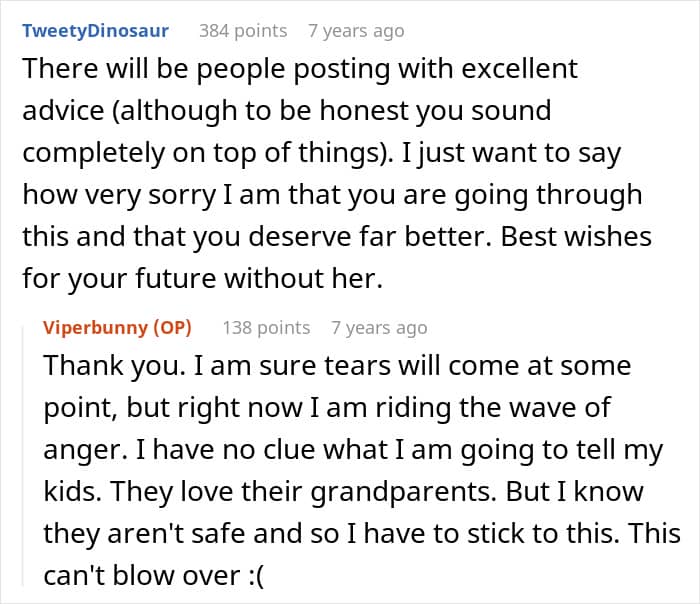Click the words 'Best wishes' in the comment
This screenshot has height=604, width=700.
click(x=576, y=236)
